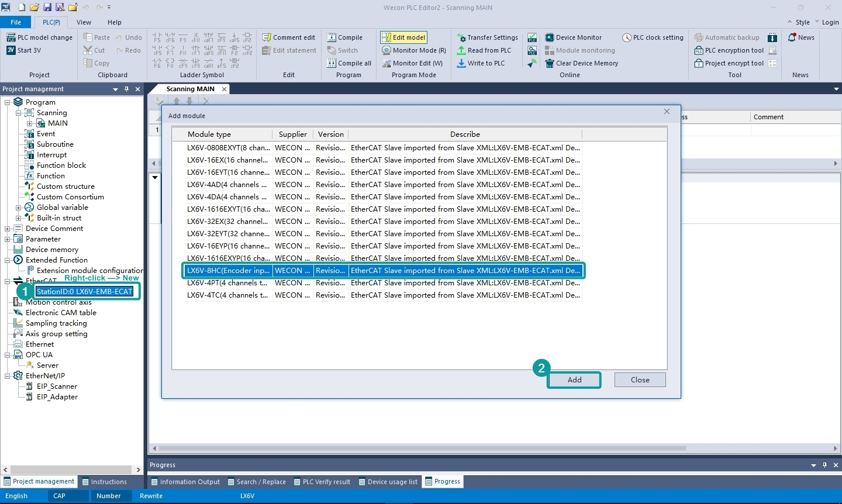Toggle Edit model mode
Viewport: 842px width, 504px height.
click(x=403, y=37)
